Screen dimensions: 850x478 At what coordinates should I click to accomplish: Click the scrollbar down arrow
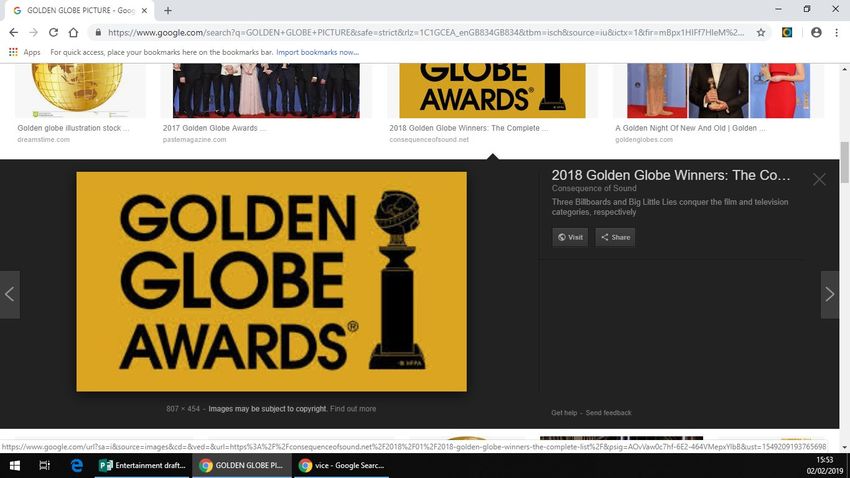pyautogui.click(x=845, y=448)
